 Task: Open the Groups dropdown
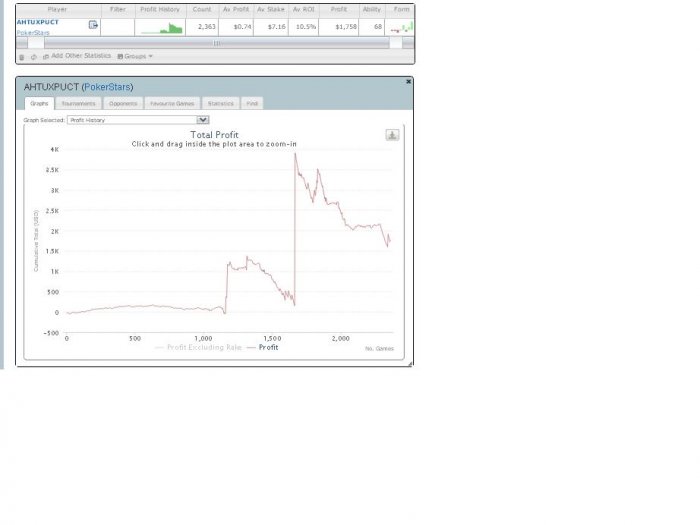tap(135, 56)
